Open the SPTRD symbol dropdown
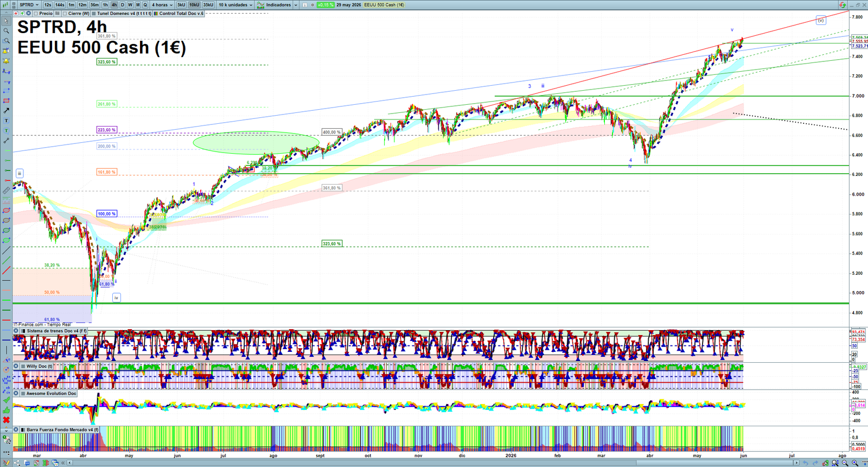The height and width of the screenshot is (467, 868). point(29,4)
